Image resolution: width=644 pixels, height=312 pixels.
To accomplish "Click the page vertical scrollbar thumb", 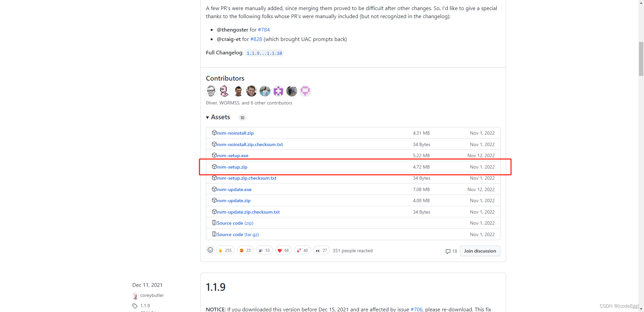I will coord(641,59).
